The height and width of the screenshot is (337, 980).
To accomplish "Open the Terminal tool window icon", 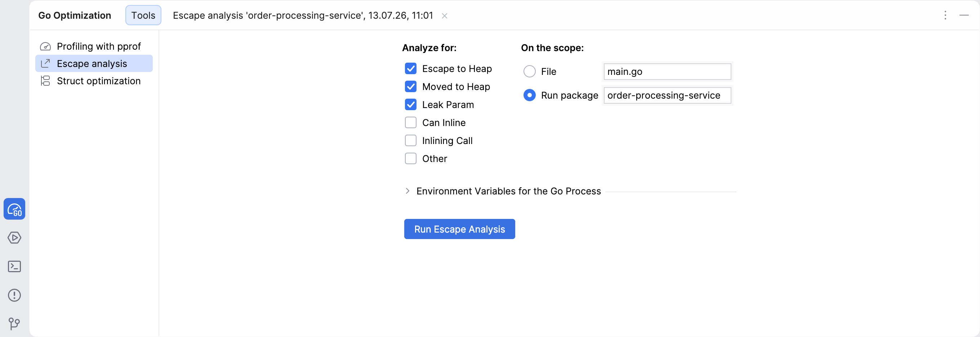I will (x=14, y=266).
